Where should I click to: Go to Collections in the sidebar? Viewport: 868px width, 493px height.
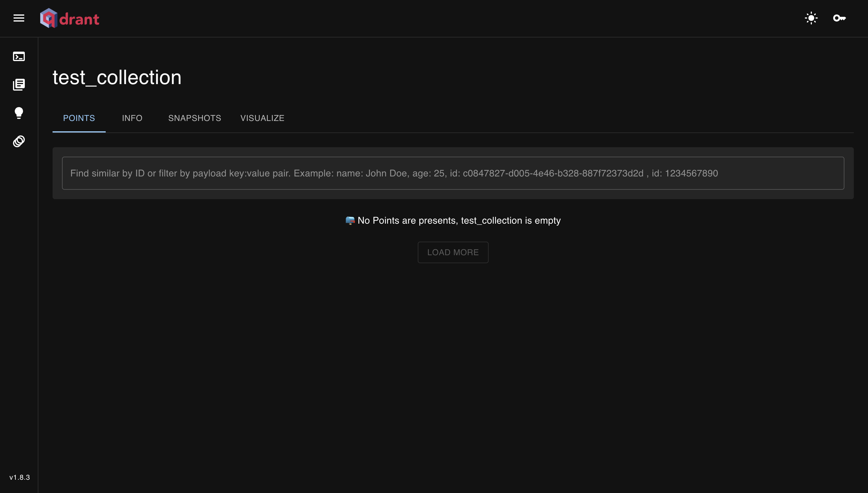(19, 85)
